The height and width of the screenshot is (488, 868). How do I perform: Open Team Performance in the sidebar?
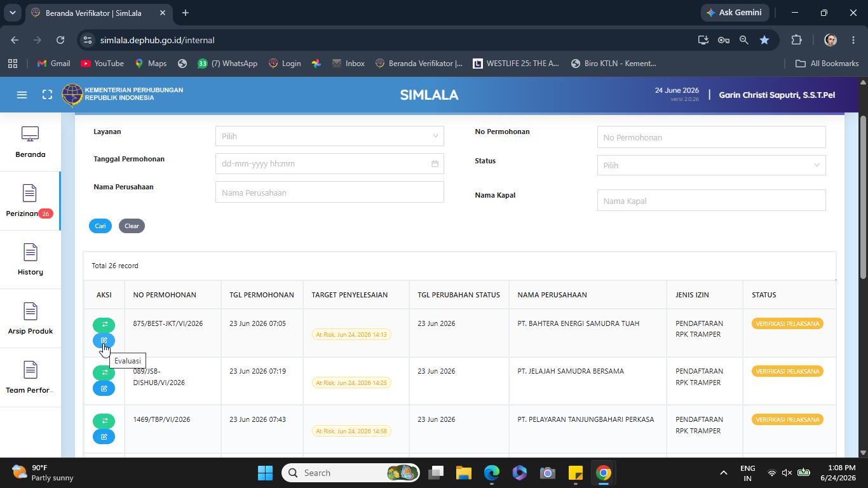coord(30,377)
